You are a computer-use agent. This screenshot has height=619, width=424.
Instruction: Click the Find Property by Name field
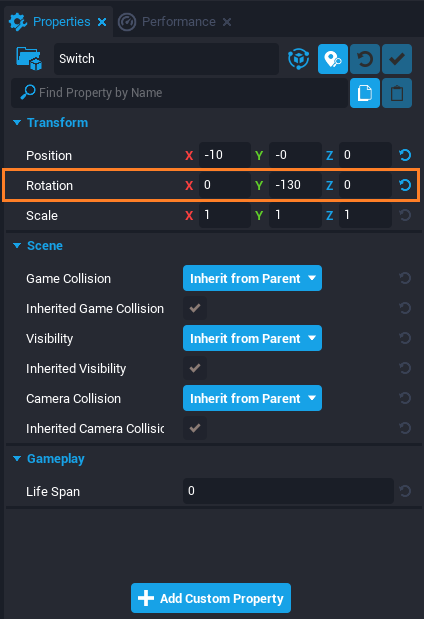[x=179, y=93]
